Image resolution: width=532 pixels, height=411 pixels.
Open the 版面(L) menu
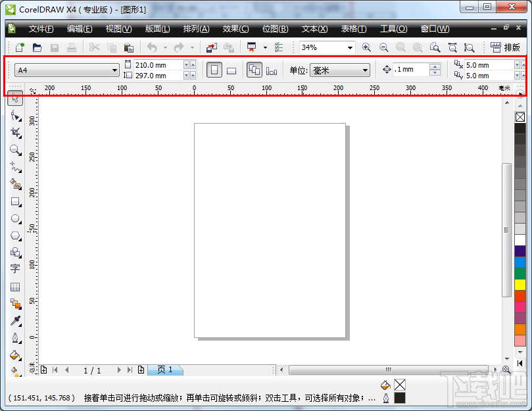coord(158,29)
